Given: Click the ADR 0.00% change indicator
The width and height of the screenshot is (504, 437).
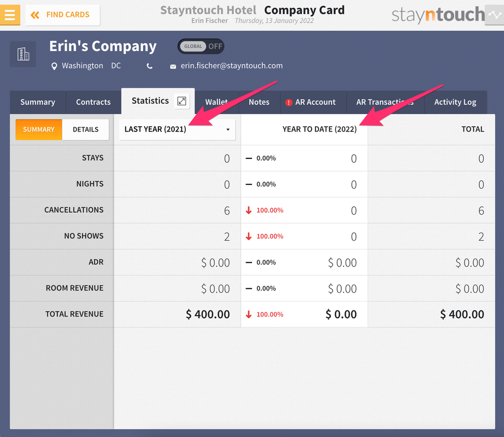Looking at the screenshot, I should tap(261, 263).
